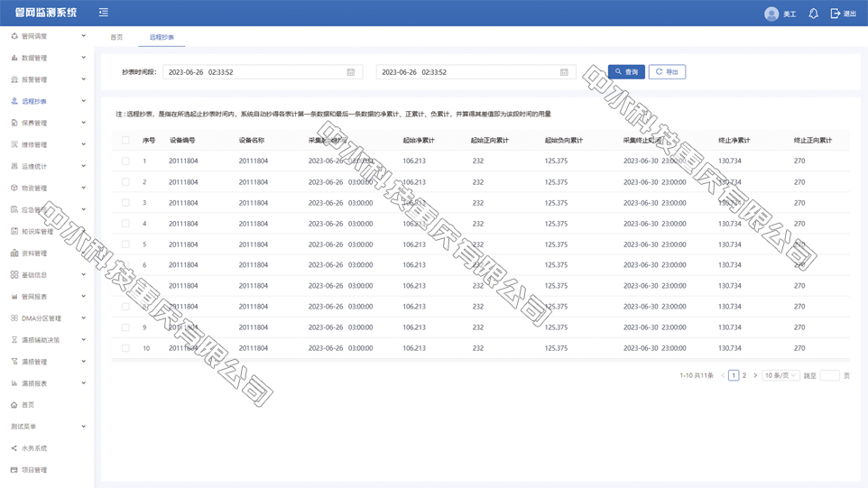Expand the 测试菜单 menu chevron
Screen dimensions: 868x488
click(84, 427)
